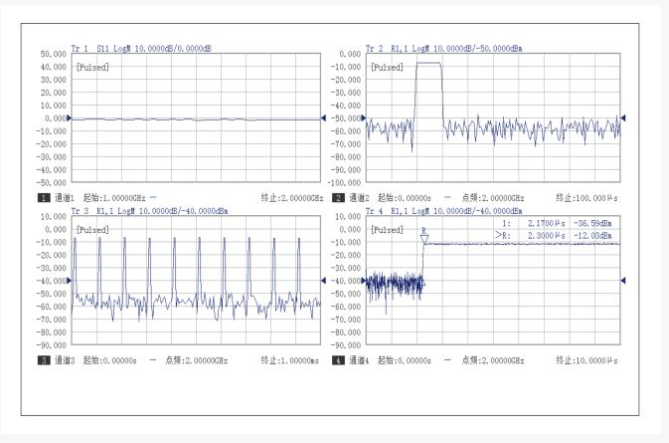Click the [Pulsed] label in Tr 3
Screen dimensions: 669x443
[93, 230]
